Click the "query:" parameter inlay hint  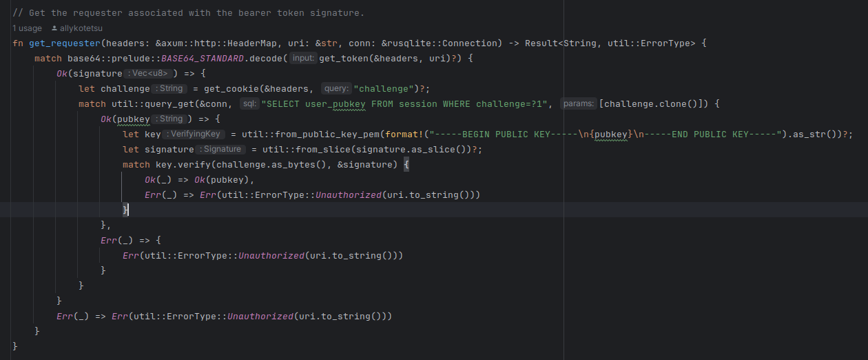[x=336, y=89]
